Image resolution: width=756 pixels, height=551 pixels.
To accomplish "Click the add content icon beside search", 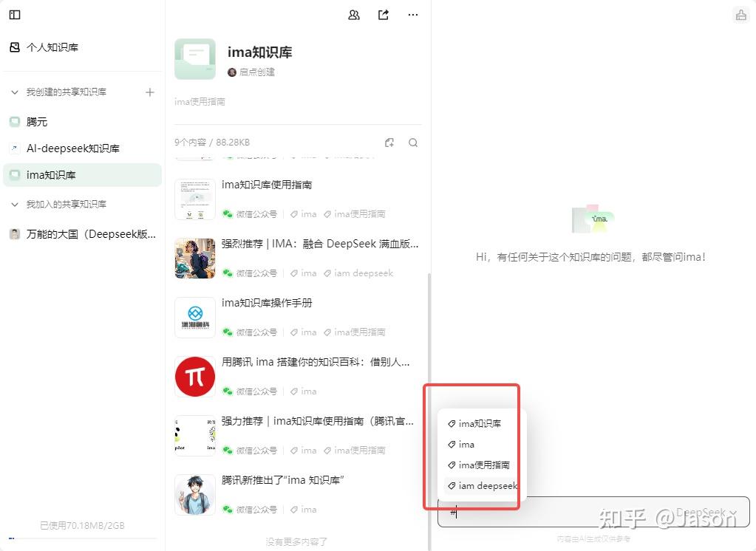I will click(x=389, y=142).
